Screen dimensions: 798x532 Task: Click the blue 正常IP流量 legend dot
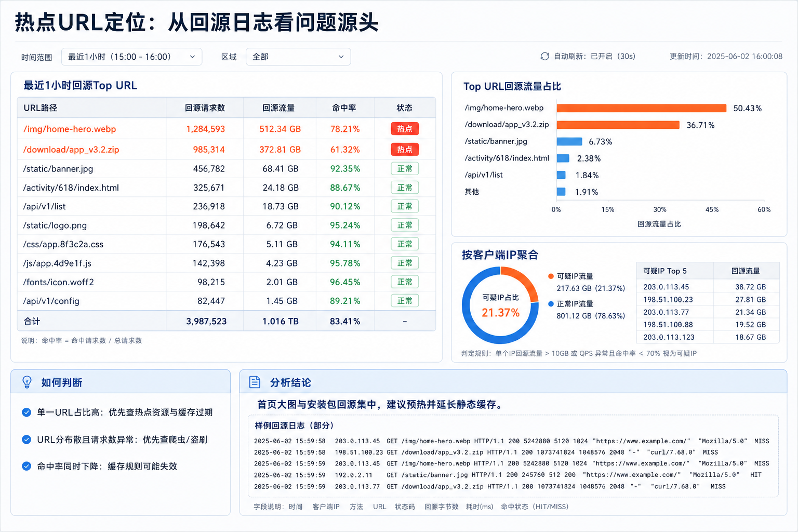click(551, 303)
